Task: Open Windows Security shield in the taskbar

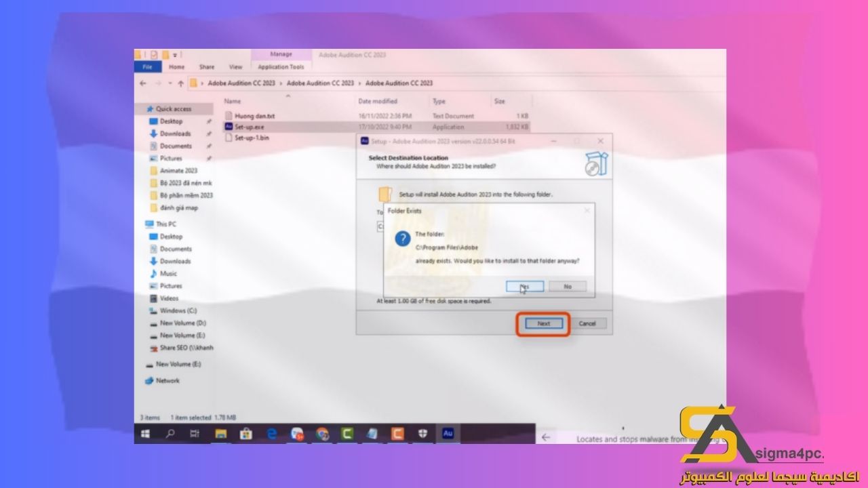Action: (x=422, y=434)
